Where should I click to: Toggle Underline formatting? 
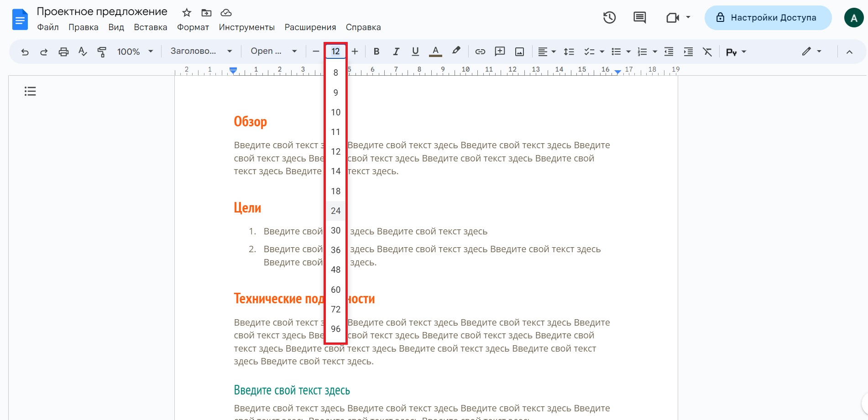point(415,52)
